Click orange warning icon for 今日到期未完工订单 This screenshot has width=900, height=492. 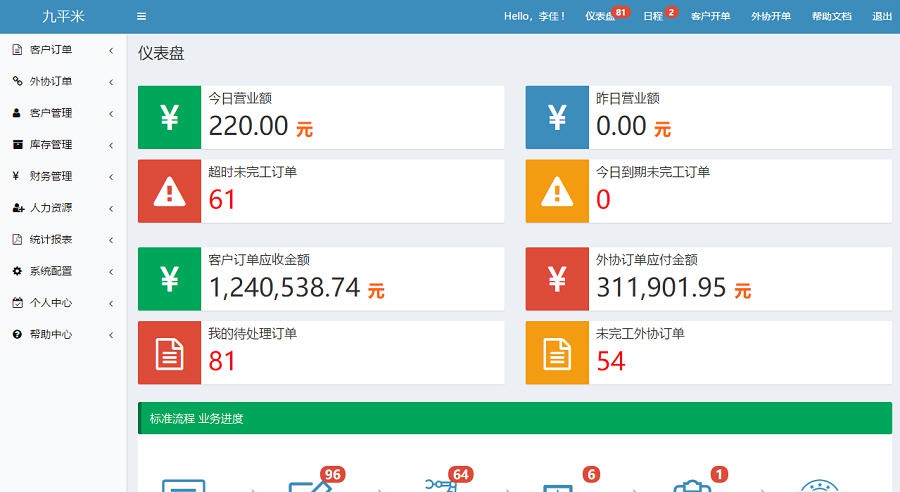[x=557, y=191]
